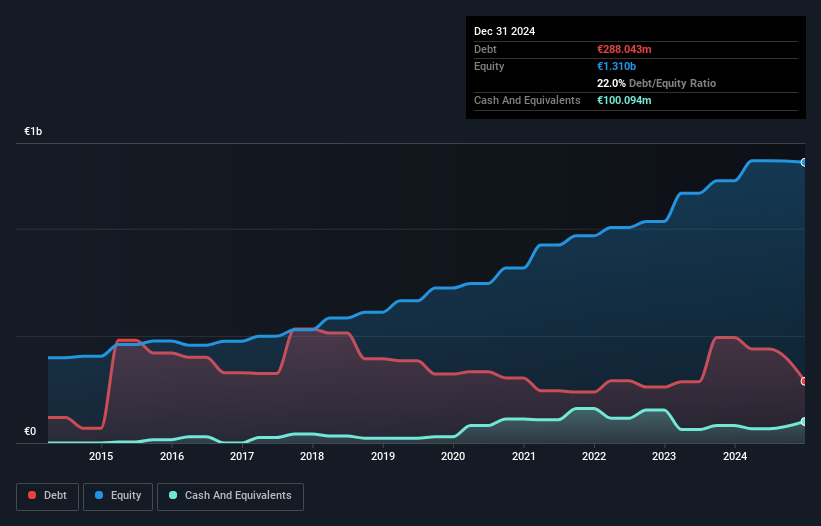
Task: Click the 2021 x-axis label
Action: 524,456
